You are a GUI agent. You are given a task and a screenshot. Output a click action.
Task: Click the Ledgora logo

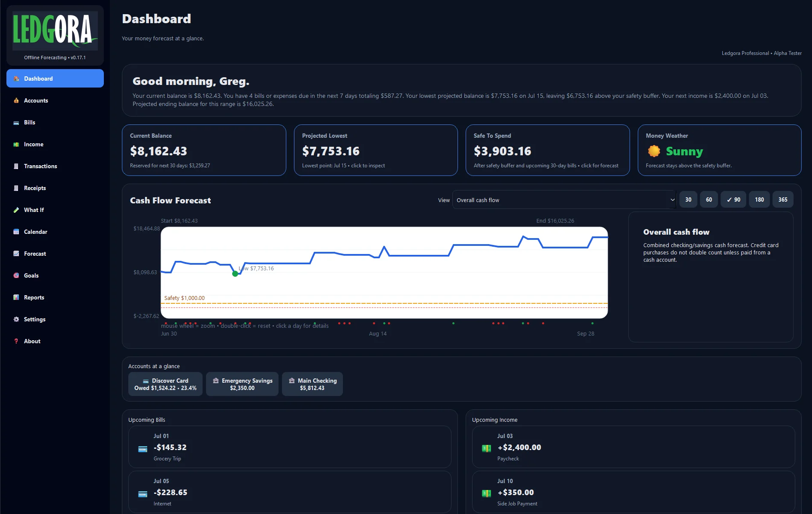coord(55,30)
